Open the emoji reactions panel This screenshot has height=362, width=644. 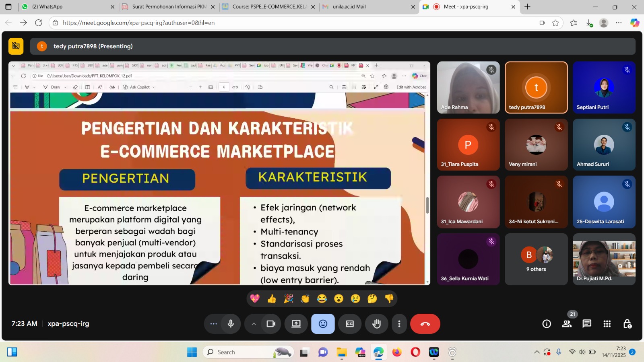(323, 324)
